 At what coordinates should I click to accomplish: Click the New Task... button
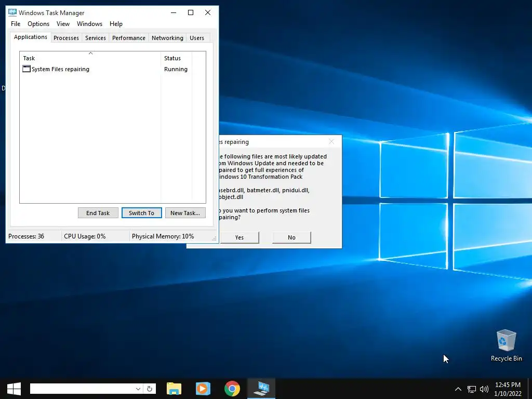(x=185, y=212)
